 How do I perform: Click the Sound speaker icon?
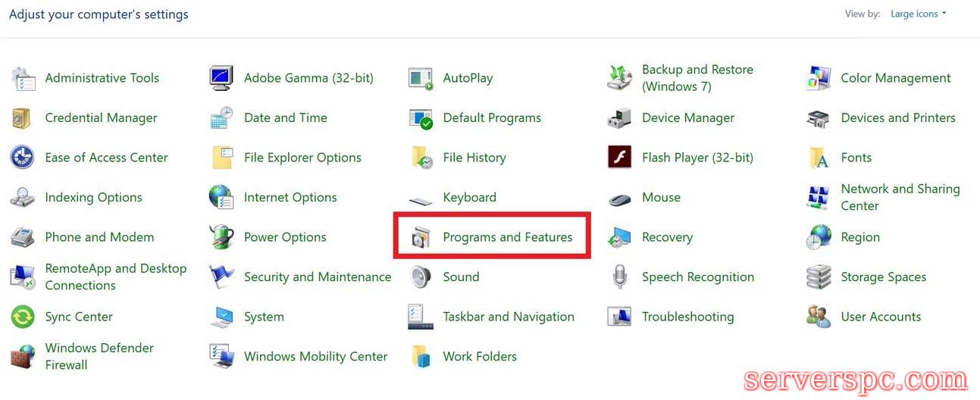click(x=421, y=277)
